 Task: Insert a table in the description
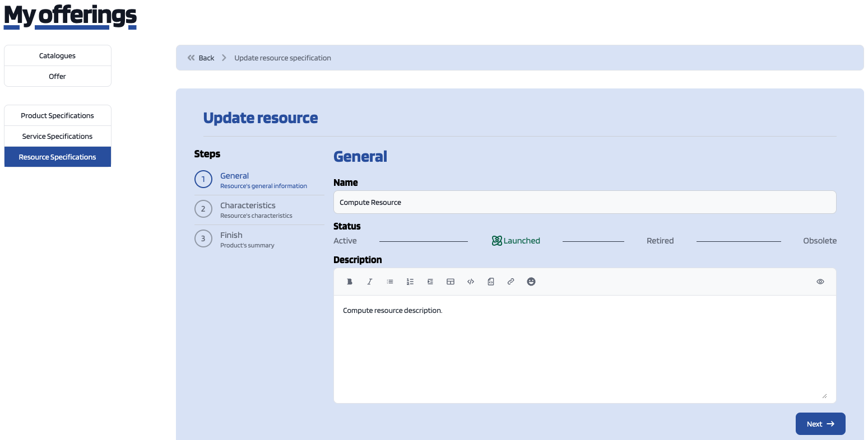click(x=451, y=282)
